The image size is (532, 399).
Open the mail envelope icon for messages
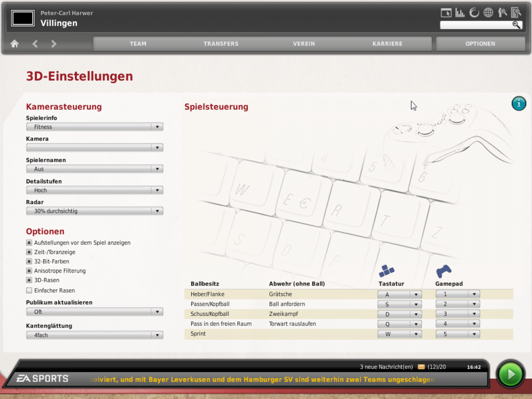(x=421, y=367)
